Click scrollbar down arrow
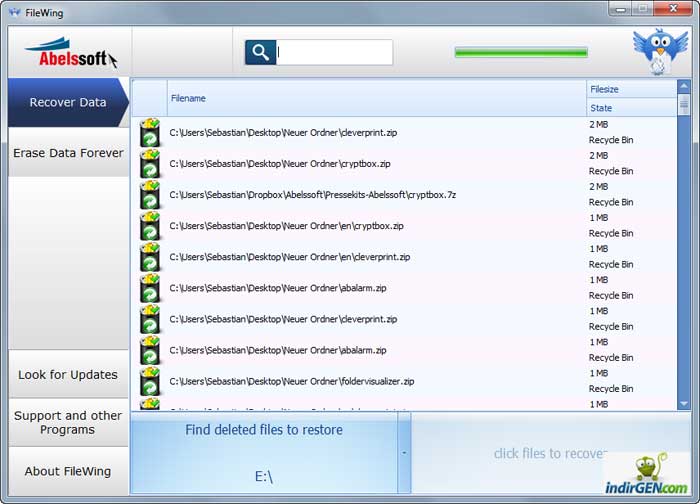 tap(684, 404)
